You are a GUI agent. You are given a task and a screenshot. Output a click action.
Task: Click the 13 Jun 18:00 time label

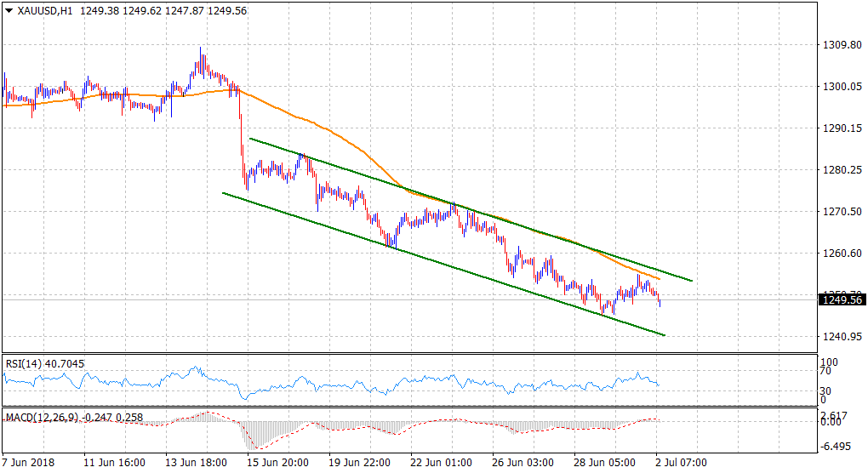click(197, 463)
